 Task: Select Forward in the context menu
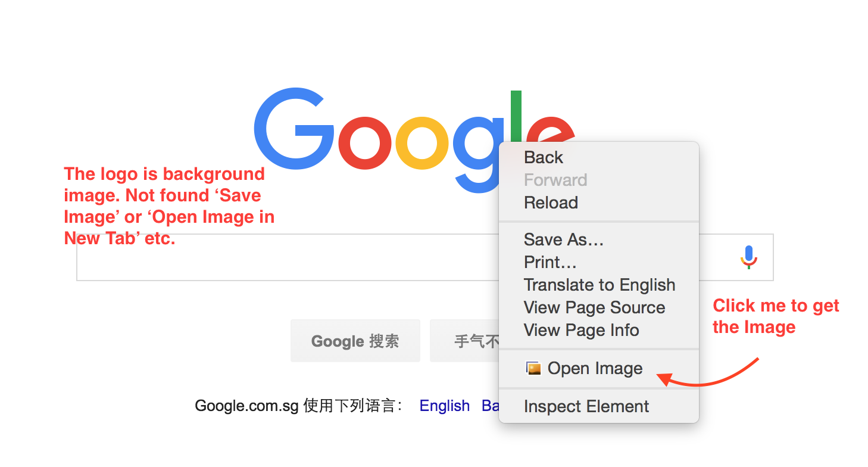[x=598, y=180]
